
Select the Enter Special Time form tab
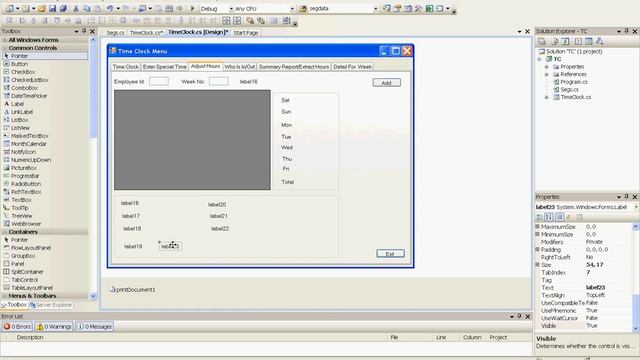click(164, 67)
